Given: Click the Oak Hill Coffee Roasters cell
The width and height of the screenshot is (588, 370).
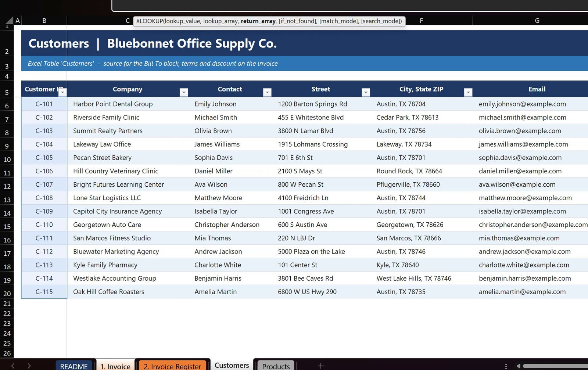Looking at the screenshot, I should pyautogui.click(x=128, y=292).
